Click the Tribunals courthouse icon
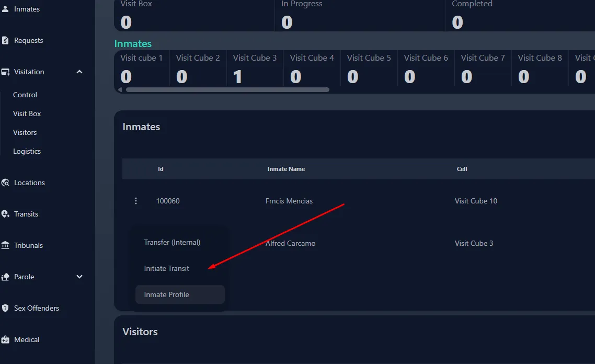This screenshot has height=364, width=595. point(5,245)
